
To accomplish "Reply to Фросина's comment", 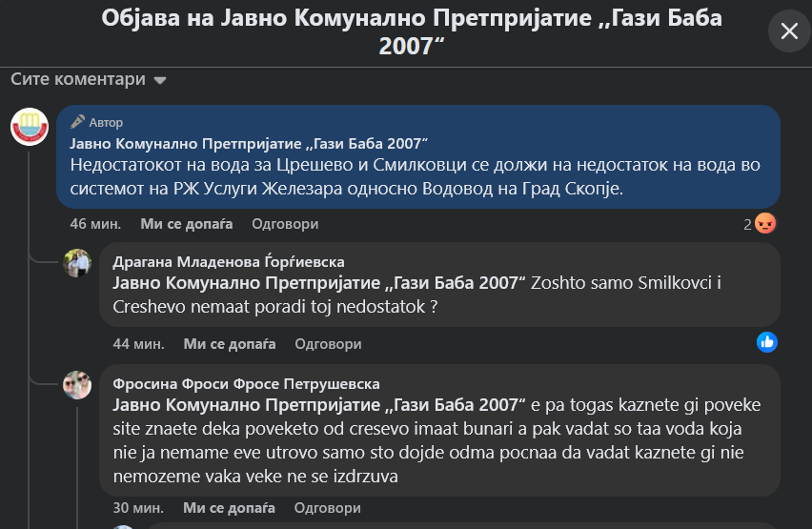I will [x=328, y=507].
